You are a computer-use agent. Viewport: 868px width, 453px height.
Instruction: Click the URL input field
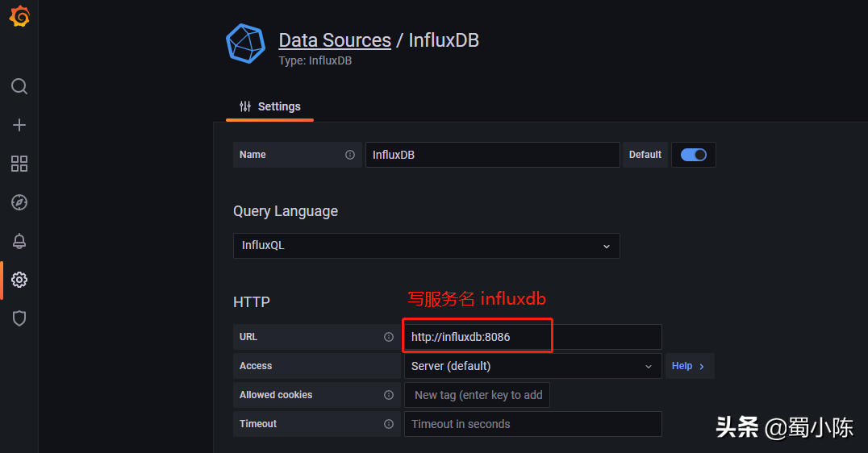pos(532,337)
